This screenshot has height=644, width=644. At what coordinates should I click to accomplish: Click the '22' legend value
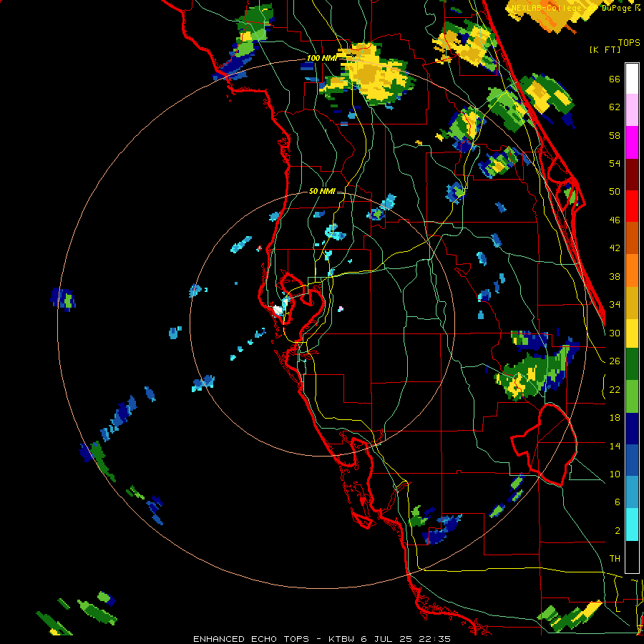coord(615,389)
